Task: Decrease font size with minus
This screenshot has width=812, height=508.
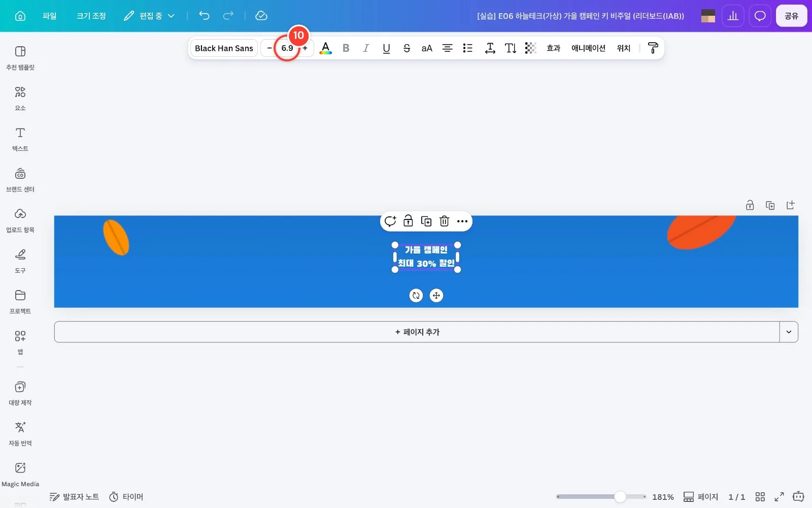Action: pos(269,48)
